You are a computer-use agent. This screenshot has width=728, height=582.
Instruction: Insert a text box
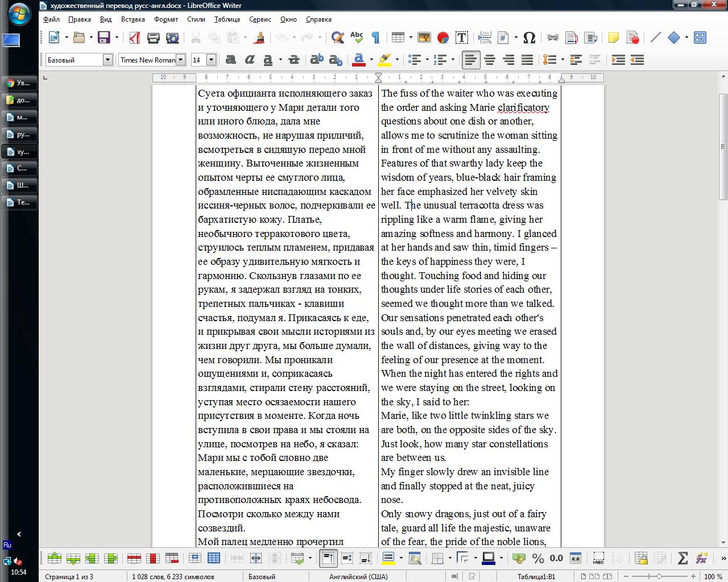pyautogui.click(x=462, y=38)
